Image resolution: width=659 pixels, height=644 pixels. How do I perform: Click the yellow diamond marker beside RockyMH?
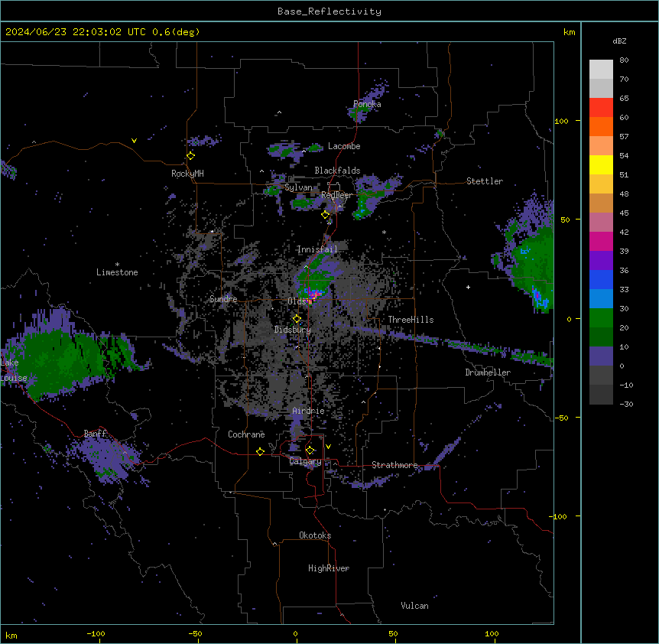point(191,156)
